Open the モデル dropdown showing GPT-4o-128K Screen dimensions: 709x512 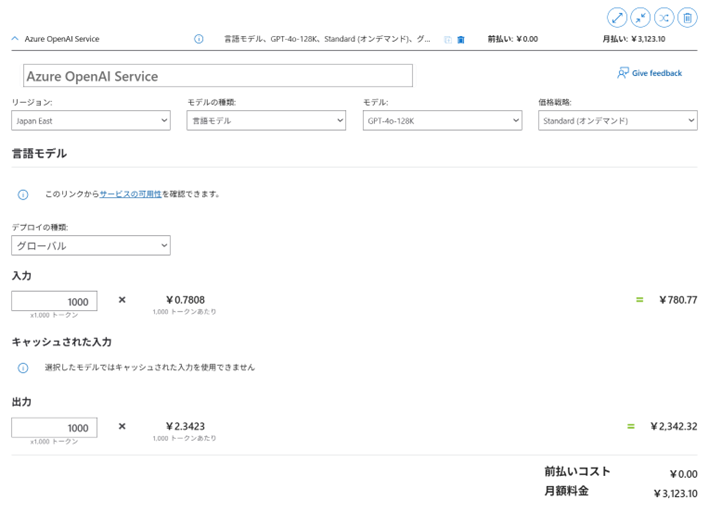click(x=442, y=121)
